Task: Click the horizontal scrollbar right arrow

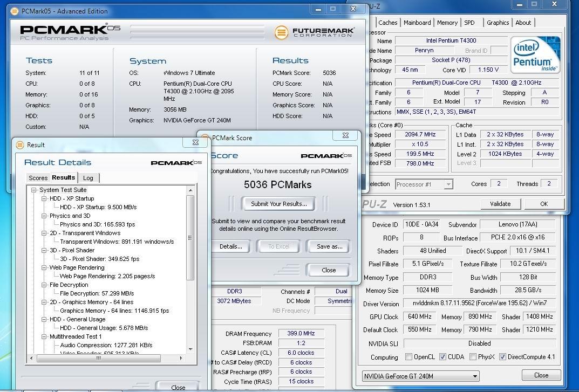Action: 181,358
